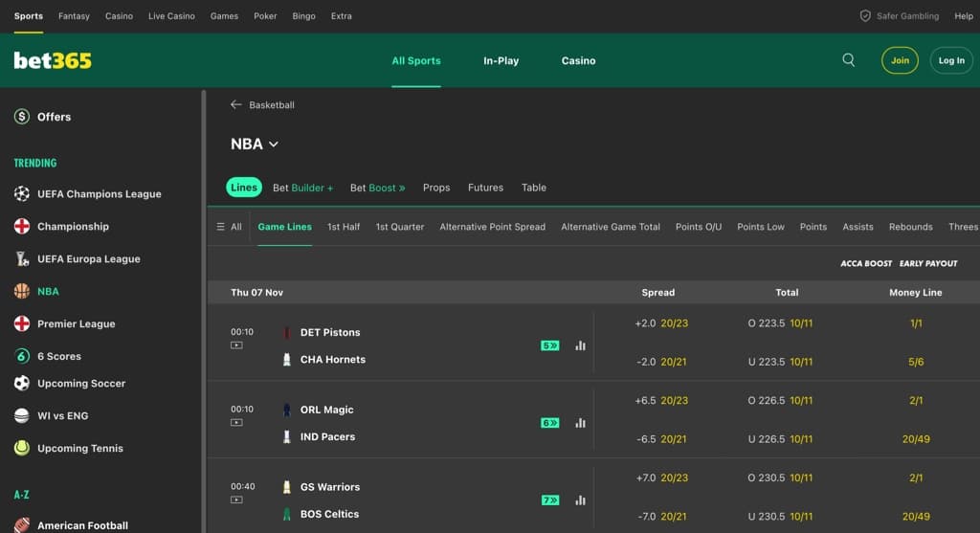This screenshot has width=980, height=533.
Task: Click the live stream icon under 00:10 DET Pistons
Action: coord(236,345)
